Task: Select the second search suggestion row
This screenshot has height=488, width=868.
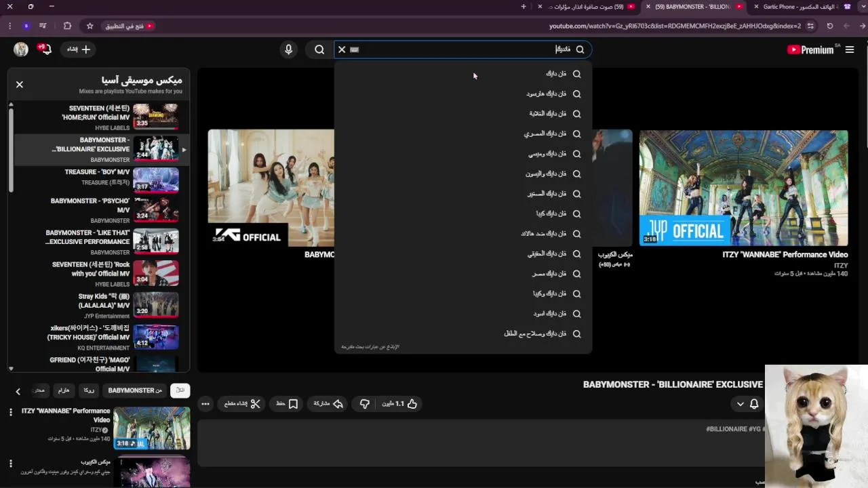Action: coord(463,94)
